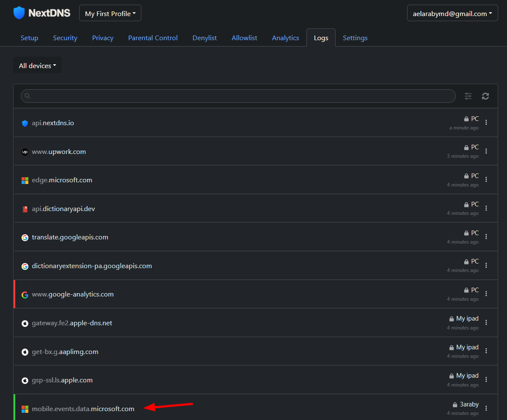Click the three-dot menu for translate.googleapis.com

coord(486,236)
